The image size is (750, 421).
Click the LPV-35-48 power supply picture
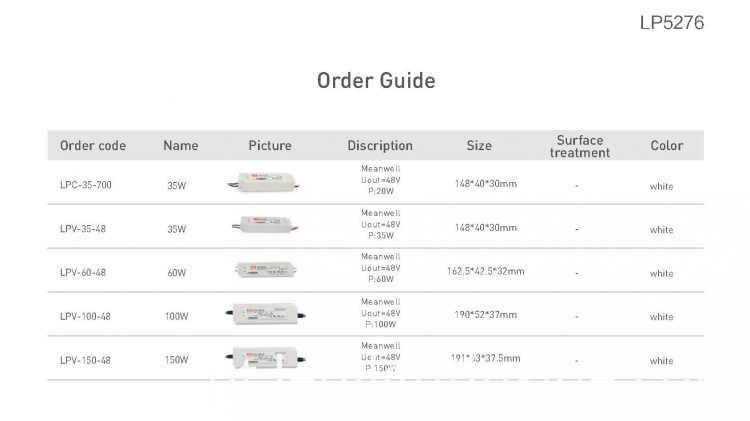pos(265,224)
